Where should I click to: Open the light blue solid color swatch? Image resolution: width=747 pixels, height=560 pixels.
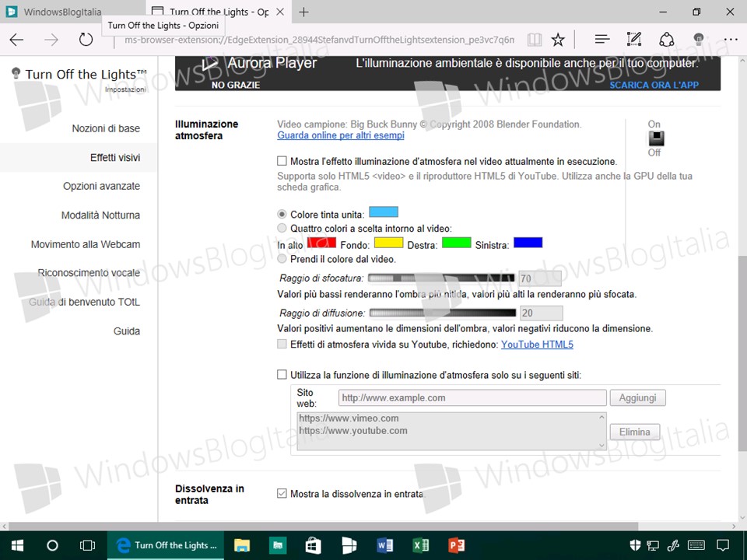coord(384,212)
